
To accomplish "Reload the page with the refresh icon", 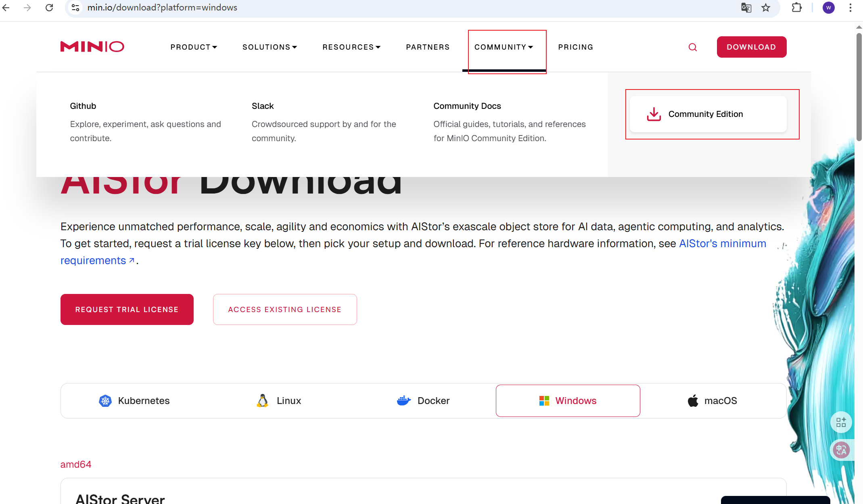I will point(49,8).
